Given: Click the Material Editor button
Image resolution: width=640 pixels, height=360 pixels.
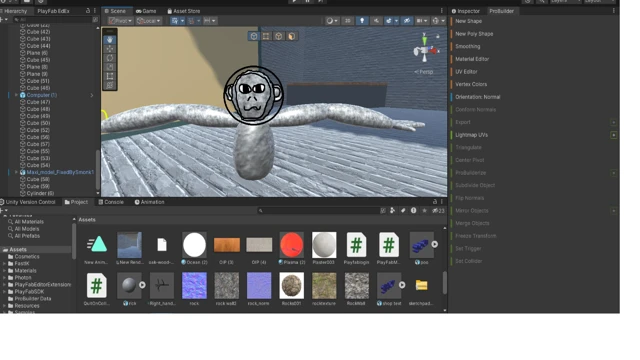Looking at the screenshot, I should (472, 59).
